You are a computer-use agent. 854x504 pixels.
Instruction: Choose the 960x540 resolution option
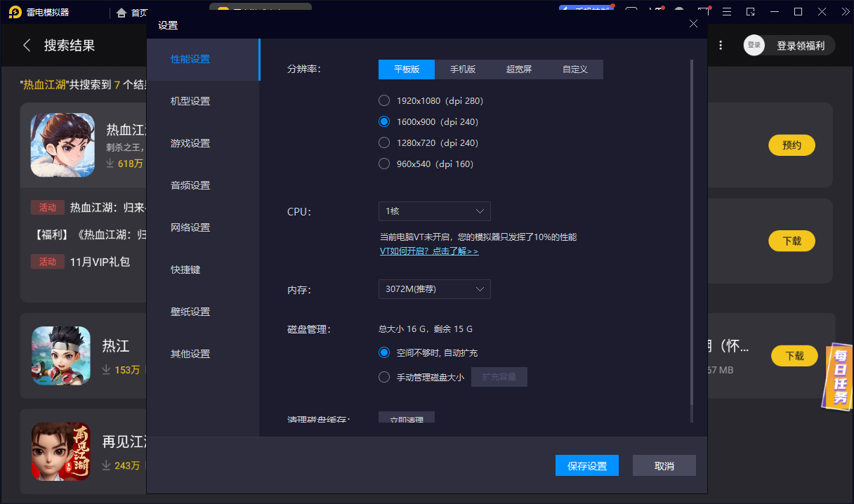pyautogui.click(x=384, y=164)
